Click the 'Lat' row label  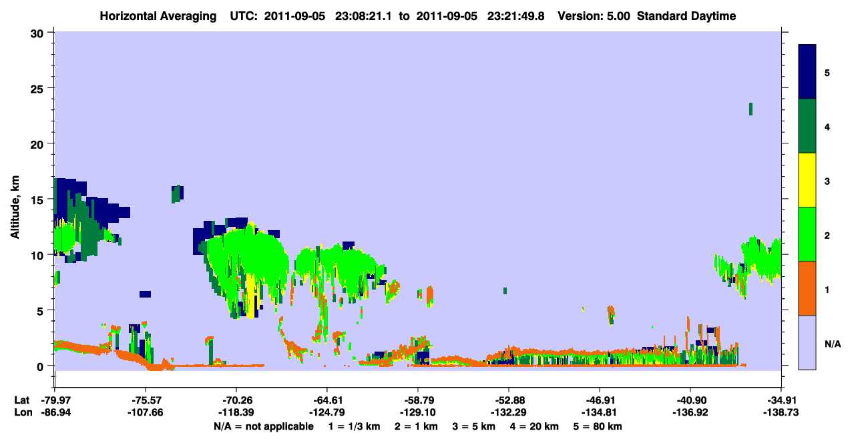21,400
